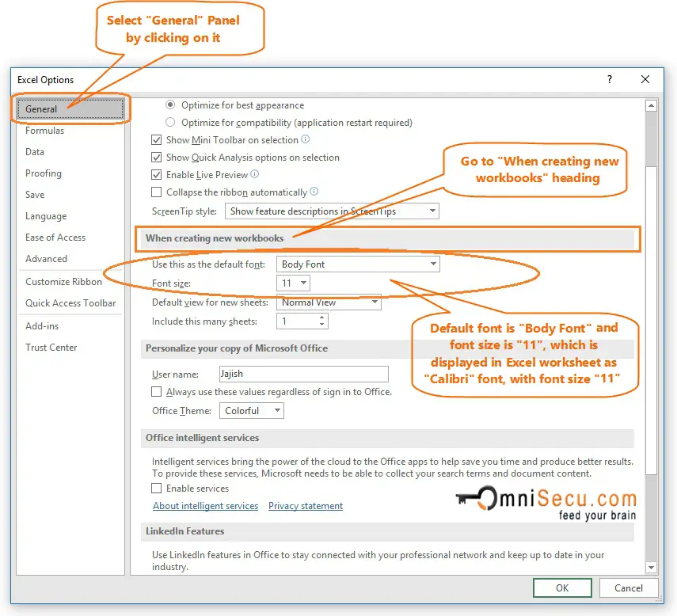Select the General panel in sidebar

pos(70,108)
